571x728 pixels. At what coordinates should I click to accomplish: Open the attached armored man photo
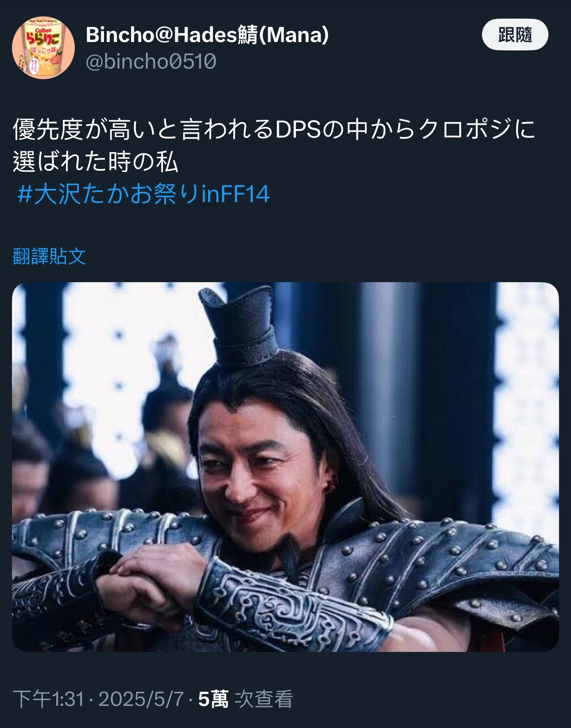coord(285,467)
